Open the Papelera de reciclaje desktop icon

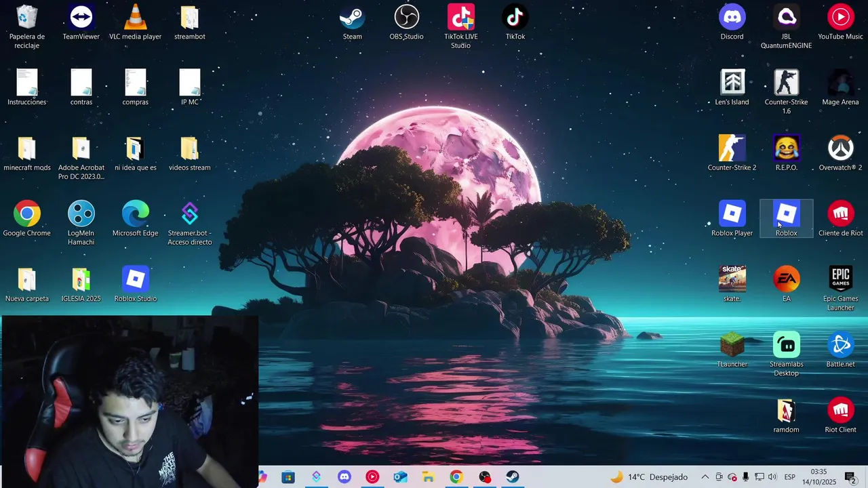pos(27,27)
